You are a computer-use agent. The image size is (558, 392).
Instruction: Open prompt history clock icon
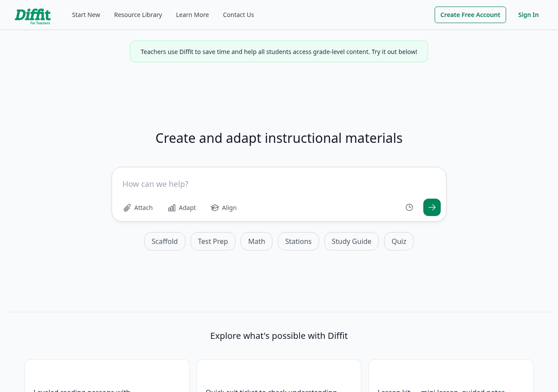pos(409,207)
